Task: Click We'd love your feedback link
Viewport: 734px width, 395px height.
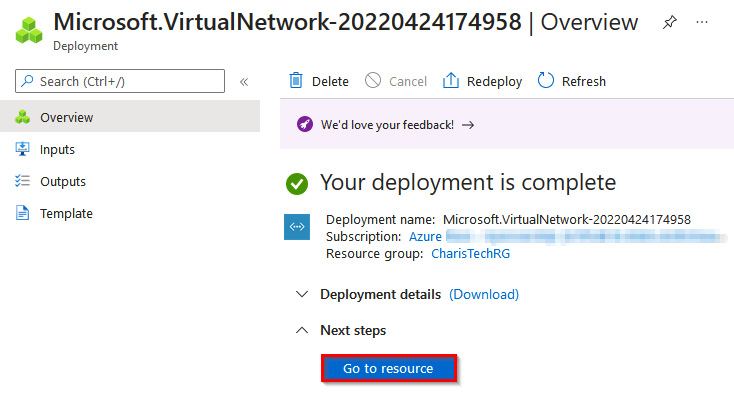Action: coord(387,125)
